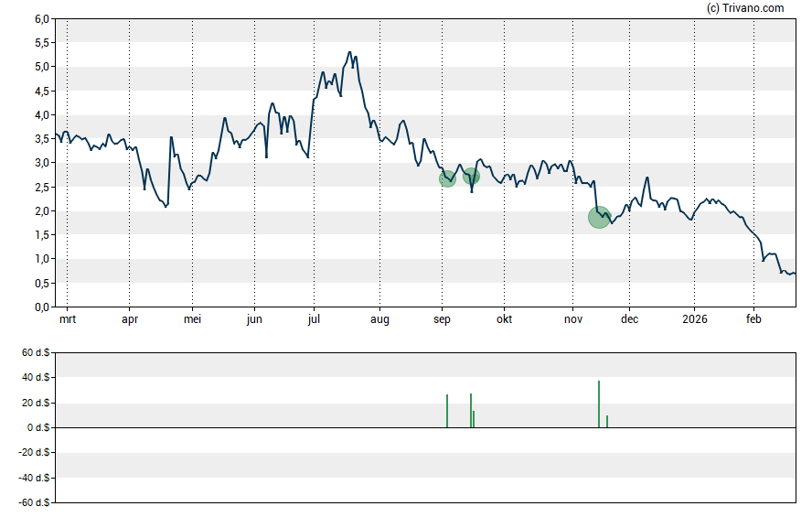Select the '2026' x-axis label
The width and height of the screenshot is (812, 517).
pos(694,320)
